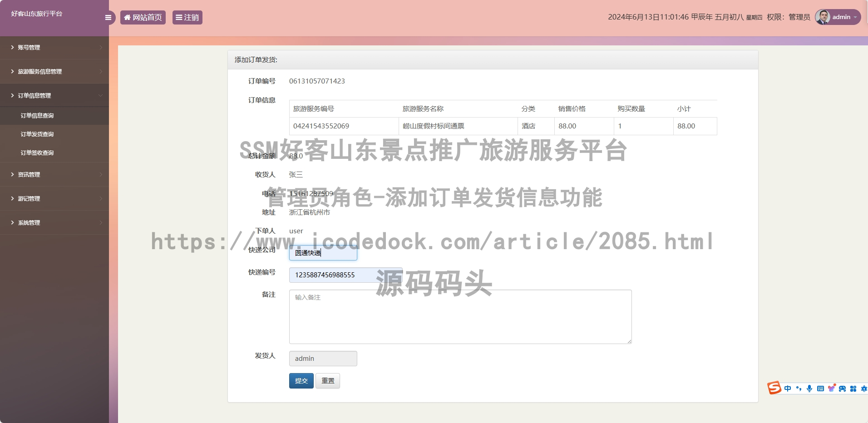Viewport: 868px width, 423px height.
Task: Click 添加订单发货 panel heading
Action: point(256,60)
